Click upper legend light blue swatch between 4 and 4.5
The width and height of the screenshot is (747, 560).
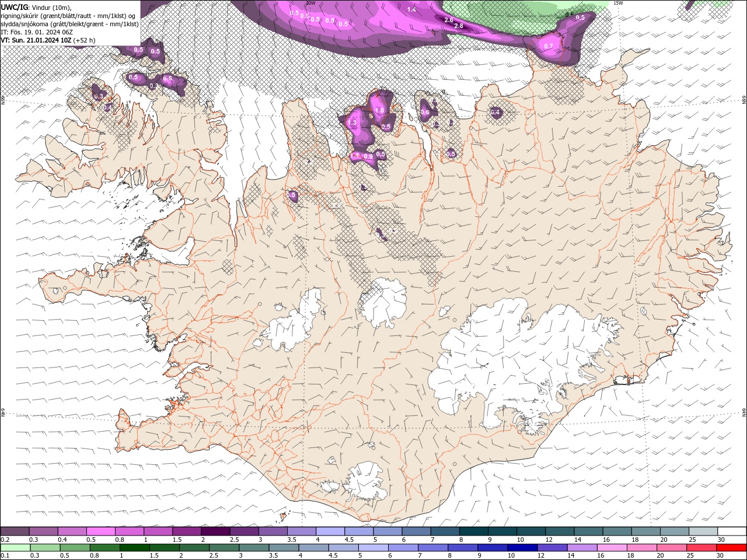[330, 531]
